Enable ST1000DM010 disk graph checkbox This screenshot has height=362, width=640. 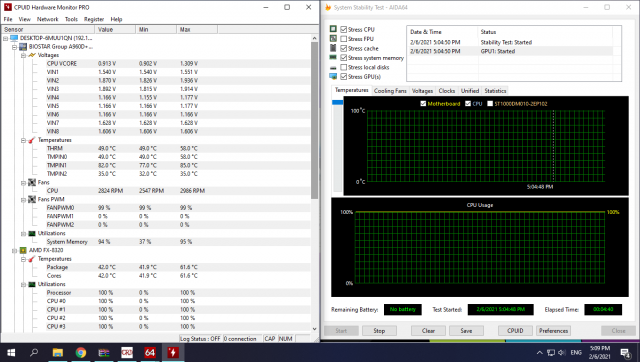tap(490, 104)
